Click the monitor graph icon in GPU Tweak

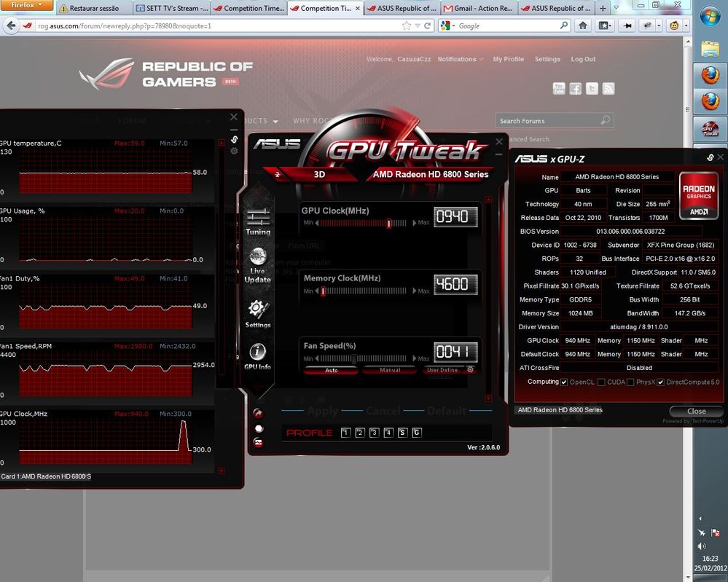(259, 443)
